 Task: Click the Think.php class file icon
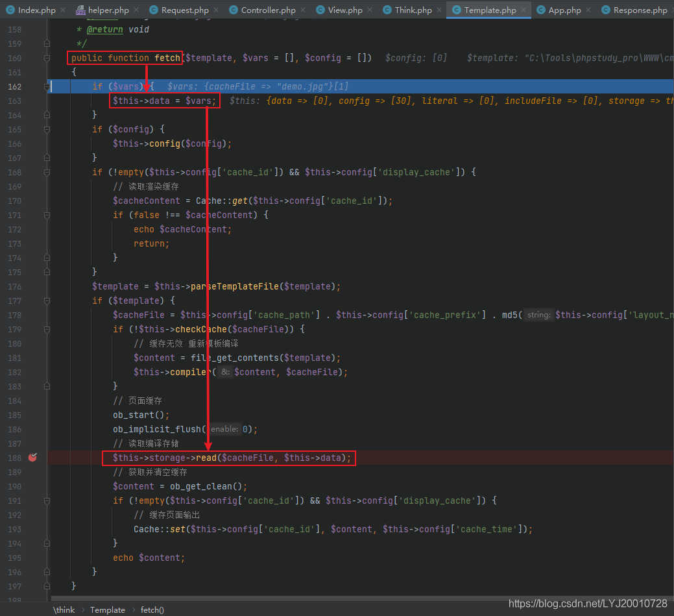pyautogui.click(x=387, y=10)
